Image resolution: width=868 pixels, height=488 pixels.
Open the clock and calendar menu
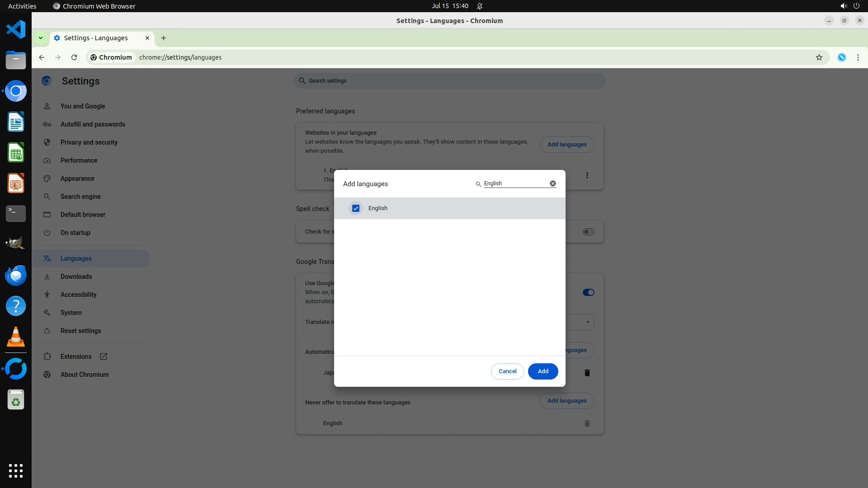pos(449,6)
